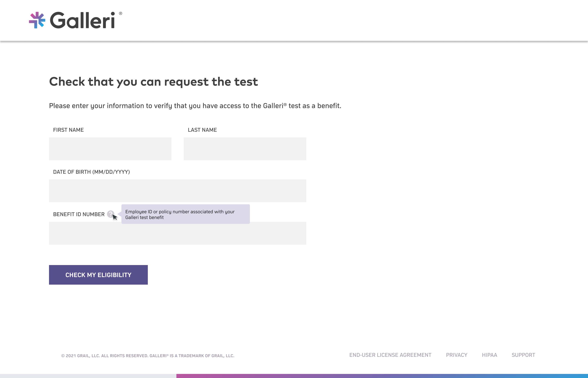
Task: Click the LAST NAME input field
Action: pos(245,148)
